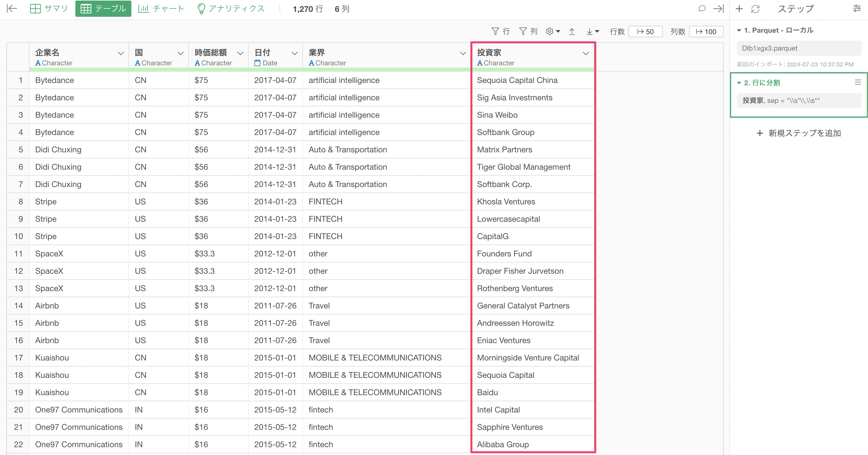This screenshot has height=455, width=868.
Task: Click the Morningside Venture Capital cell
Action: point(533,358)
